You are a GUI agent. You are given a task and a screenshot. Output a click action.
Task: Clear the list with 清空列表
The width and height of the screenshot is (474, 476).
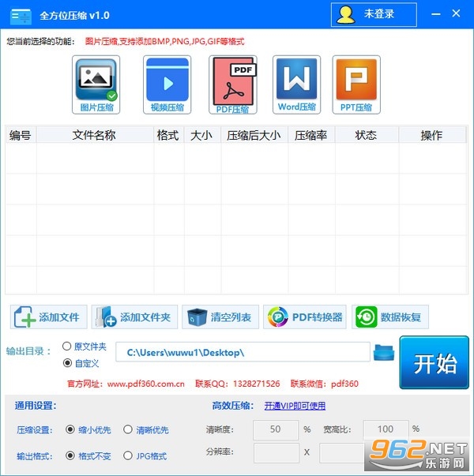220,317
